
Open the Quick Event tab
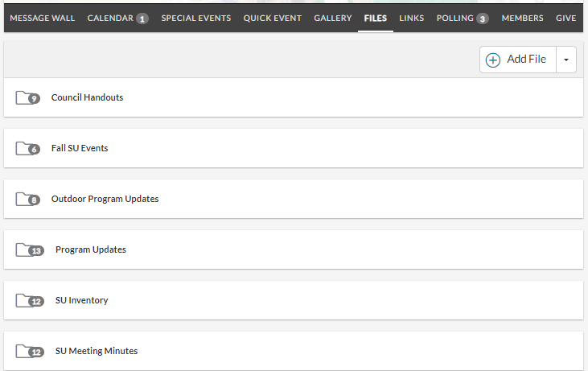(x=272, y=18)
